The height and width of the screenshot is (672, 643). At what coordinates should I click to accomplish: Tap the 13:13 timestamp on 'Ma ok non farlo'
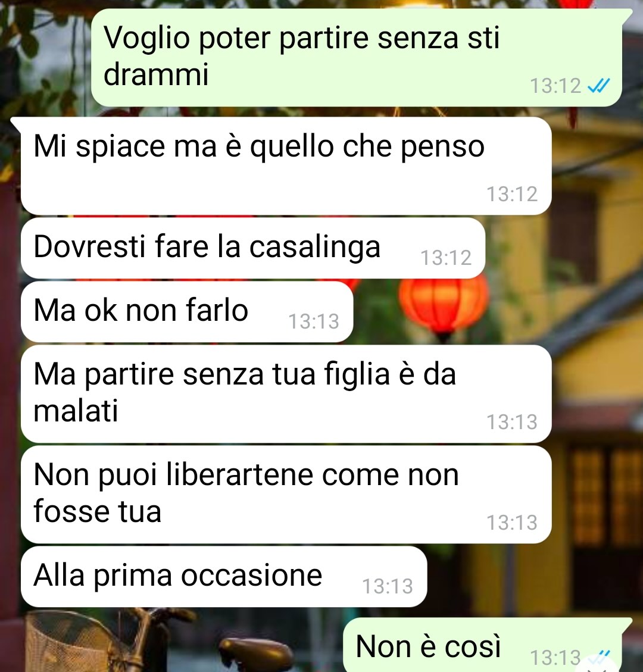[x=314, y=321]
